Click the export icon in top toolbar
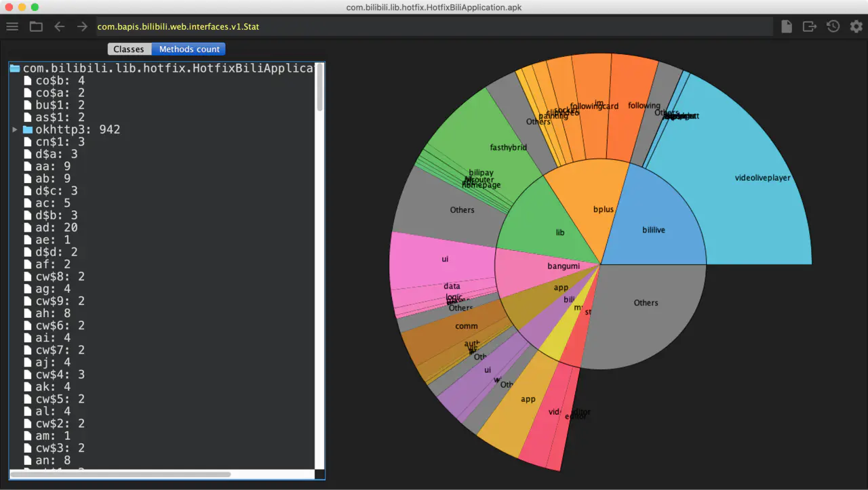This screenshot has width=868, height=490. click(x=810, y=26)
